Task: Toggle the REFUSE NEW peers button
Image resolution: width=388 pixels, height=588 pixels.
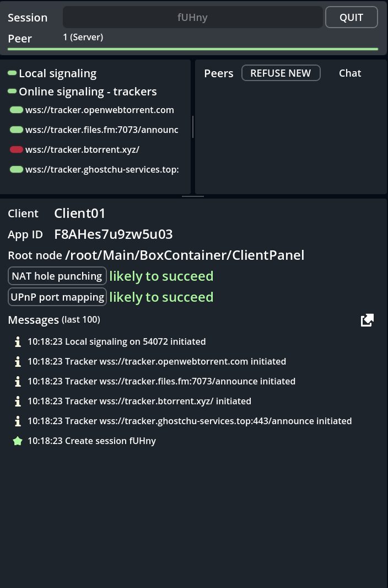Action: pyautogui.click(x=281, y=73)
